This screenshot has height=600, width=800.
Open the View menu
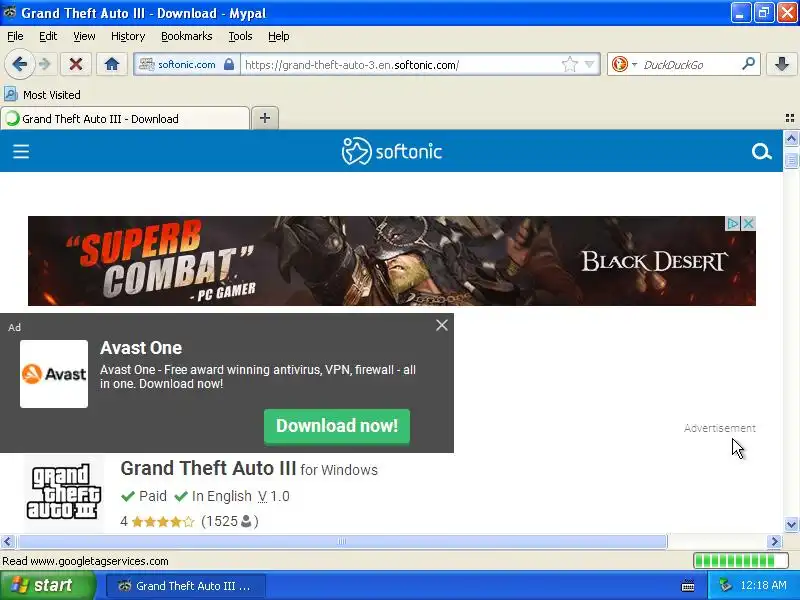click(x=84, y=36)
